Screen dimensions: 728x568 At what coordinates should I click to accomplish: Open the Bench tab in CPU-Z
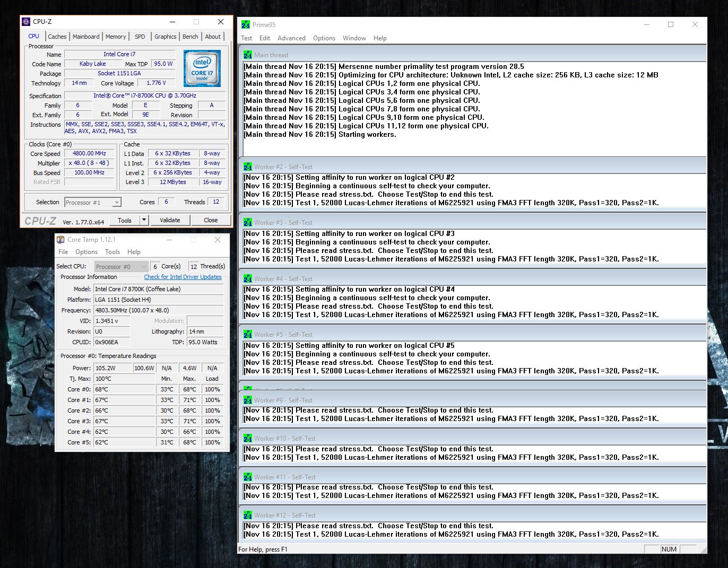(x=190, y=37)
